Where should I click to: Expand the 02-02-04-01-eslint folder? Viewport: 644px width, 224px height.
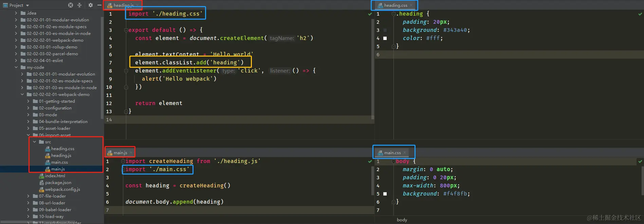16,61
